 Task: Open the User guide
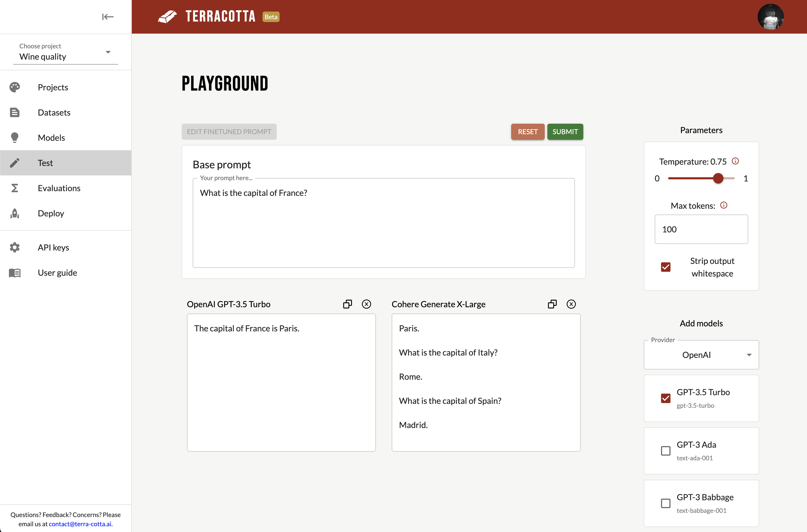[65, 273]
